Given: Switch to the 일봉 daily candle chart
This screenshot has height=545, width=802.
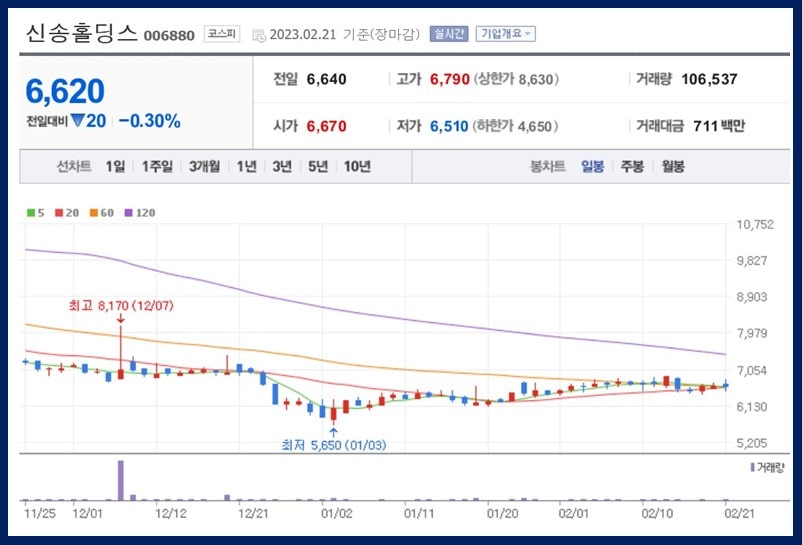Looking at the screenshot, I should click(x=592, y=167).
